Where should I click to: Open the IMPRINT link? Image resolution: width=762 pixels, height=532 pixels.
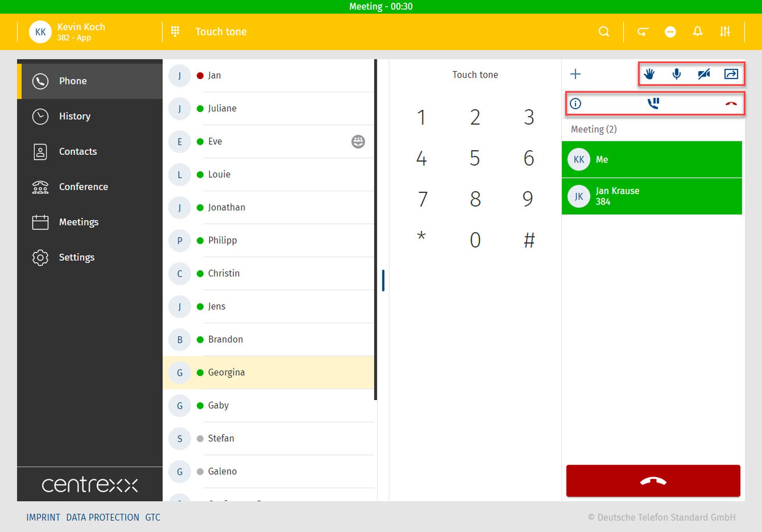(43, 517)
